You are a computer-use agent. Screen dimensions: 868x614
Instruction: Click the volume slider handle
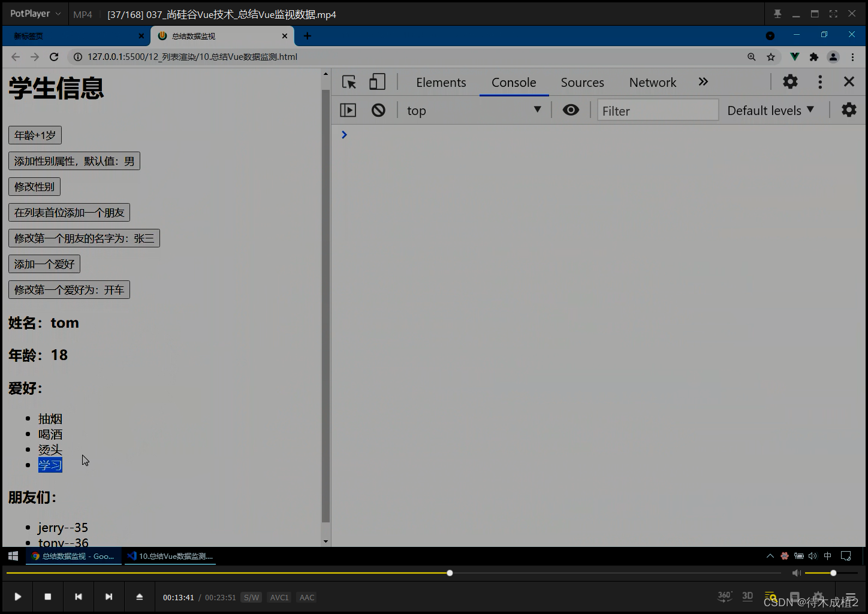point(833,573)
